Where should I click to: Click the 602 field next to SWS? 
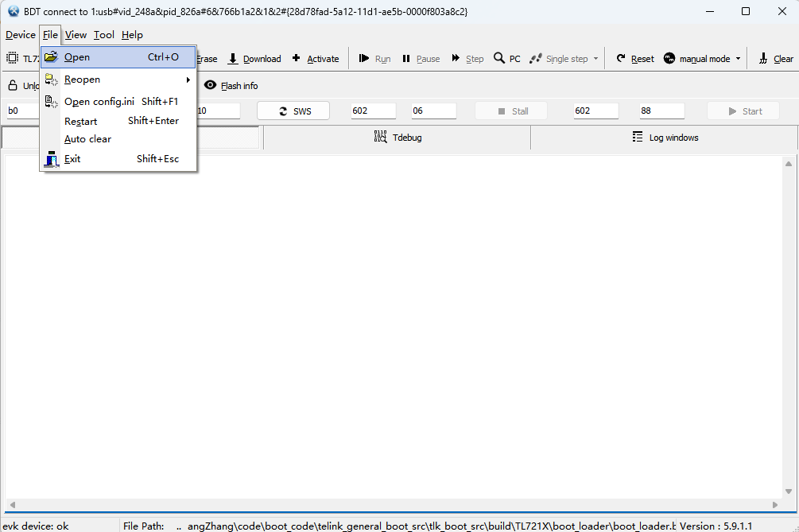click(x=374, y=111)
